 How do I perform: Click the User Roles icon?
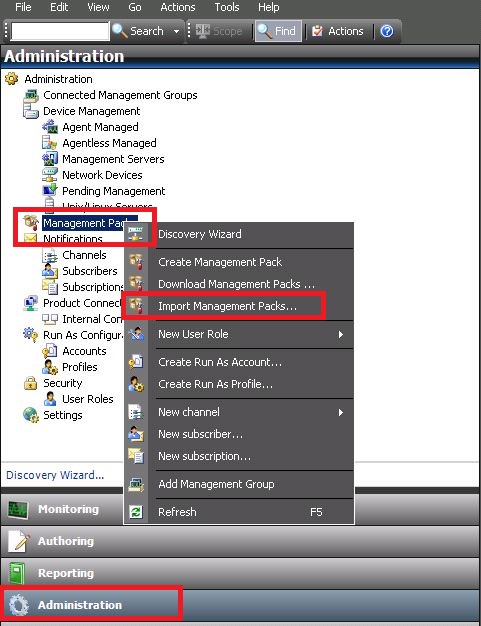click(50, 399)
